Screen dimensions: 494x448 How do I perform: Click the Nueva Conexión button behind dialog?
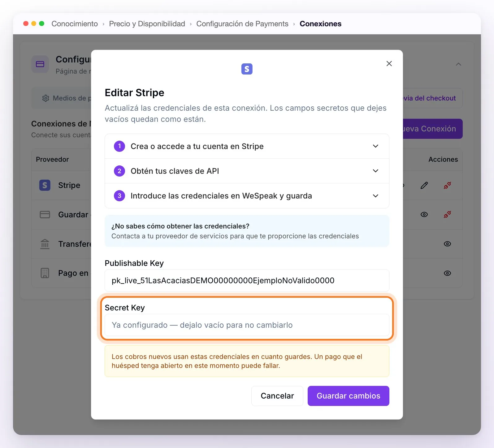tap(432, 129)
